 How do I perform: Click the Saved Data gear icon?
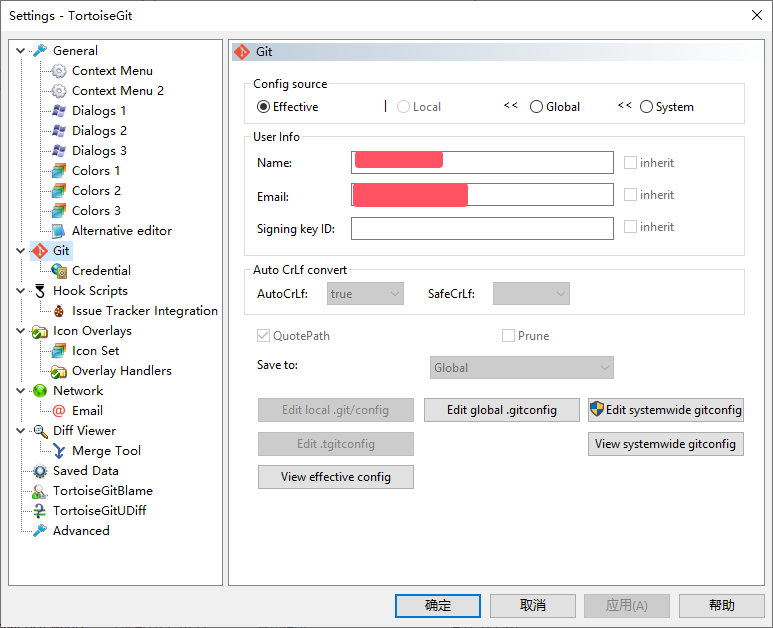click(x=40, y=471)
